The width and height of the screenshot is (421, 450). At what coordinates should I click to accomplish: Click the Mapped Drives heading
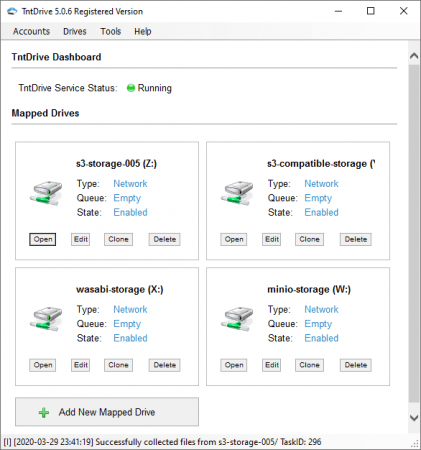[x=45, y=113]
